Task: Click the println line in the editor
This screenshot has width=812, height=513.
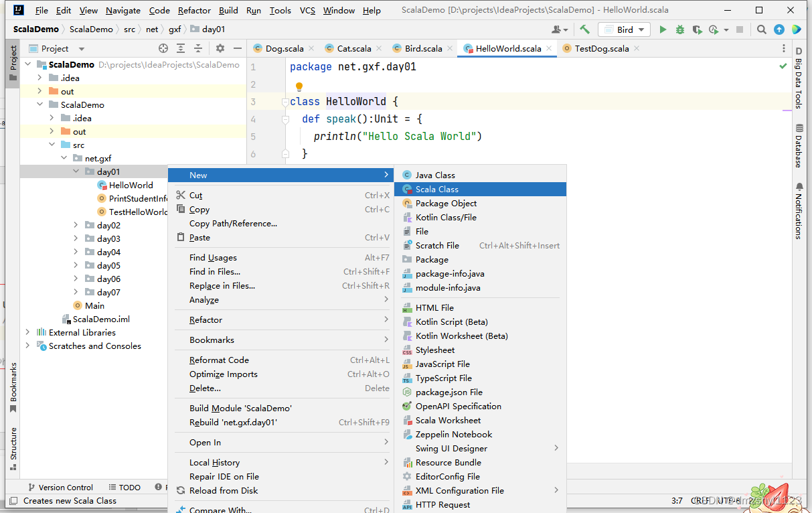Action: point(398,137)
